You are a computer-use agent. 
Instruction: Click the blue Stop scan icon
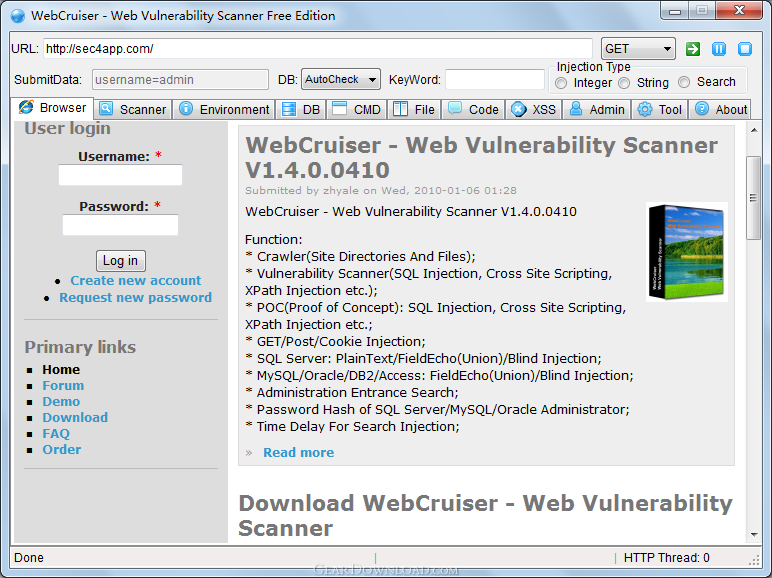745,49
